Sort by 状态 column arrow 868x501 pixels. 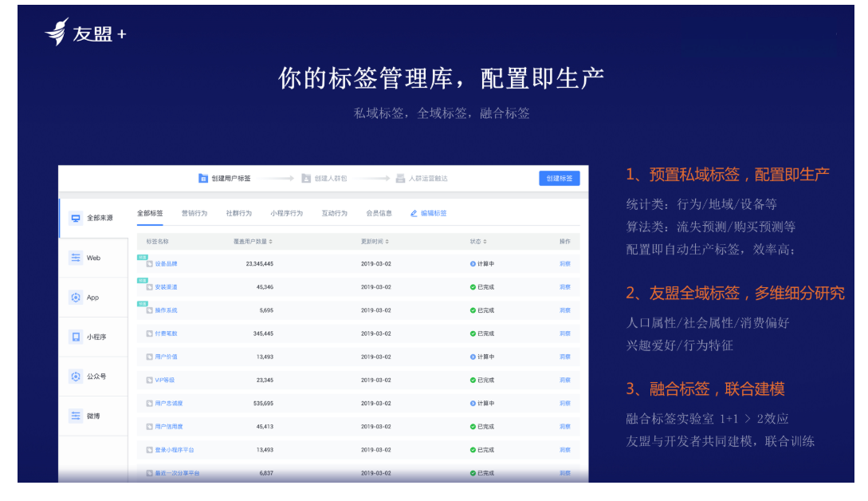point(485,242)
